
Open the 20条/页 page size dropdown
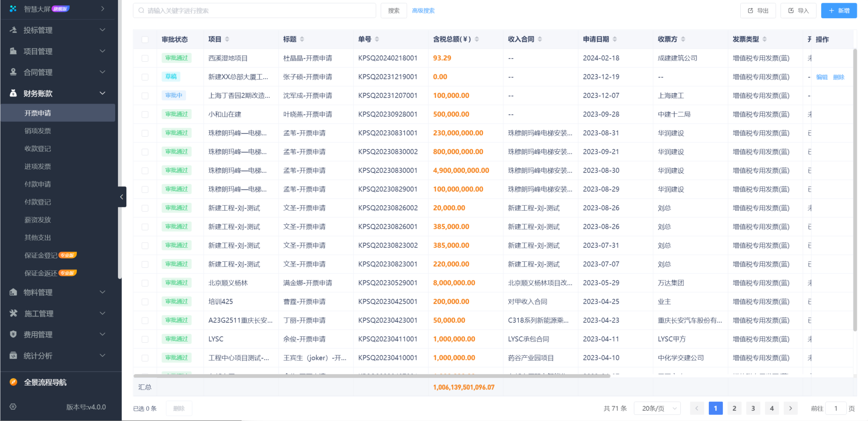657,408
